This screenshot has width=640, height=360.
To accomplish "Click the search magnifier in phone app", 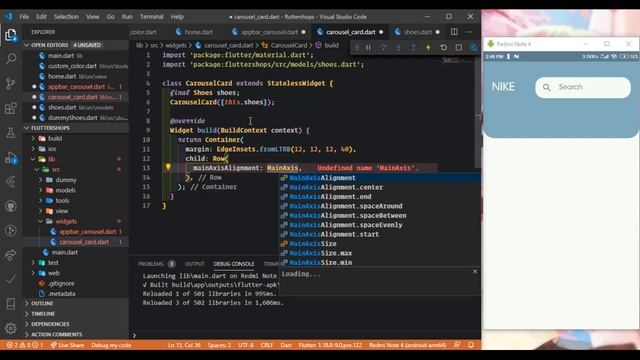I will (546, 87).
